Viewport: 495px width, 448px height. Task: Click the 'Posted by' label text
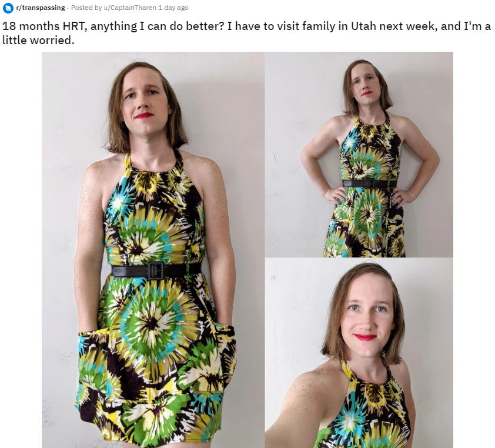86,8
